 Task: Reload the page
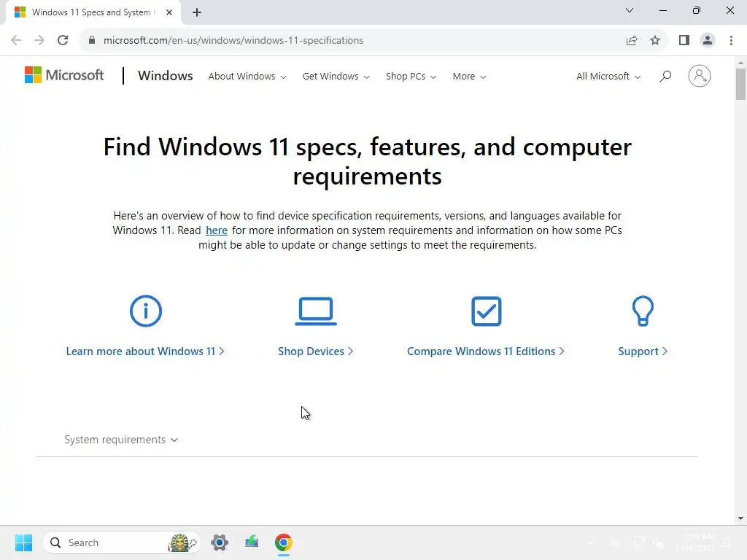coord(63,40)
